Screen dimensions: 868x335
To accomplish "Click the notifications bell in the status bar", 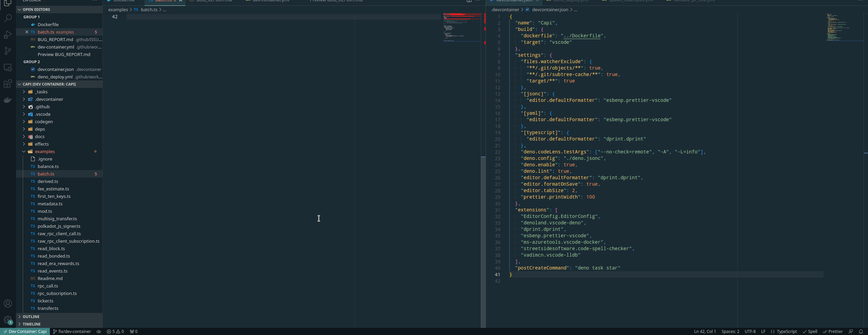I will 861,331.
